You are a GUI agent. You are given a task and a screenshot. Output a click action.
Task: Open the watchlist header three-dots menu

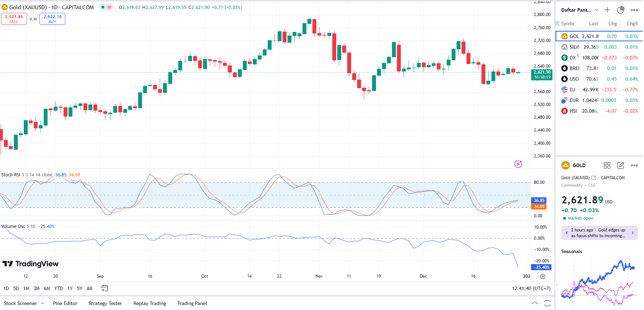click(634, 10)
